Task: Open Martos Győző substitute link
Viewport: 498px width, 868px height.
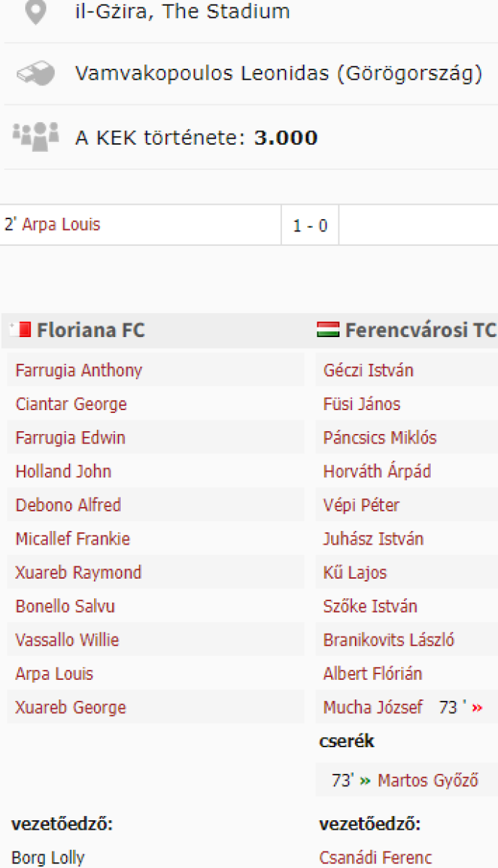Action: click(428, 781)
